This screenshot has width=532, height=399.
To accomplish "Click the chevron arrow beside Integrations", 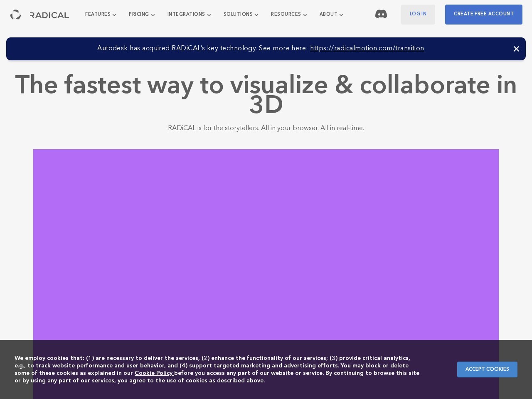I will tap(209, 15).
